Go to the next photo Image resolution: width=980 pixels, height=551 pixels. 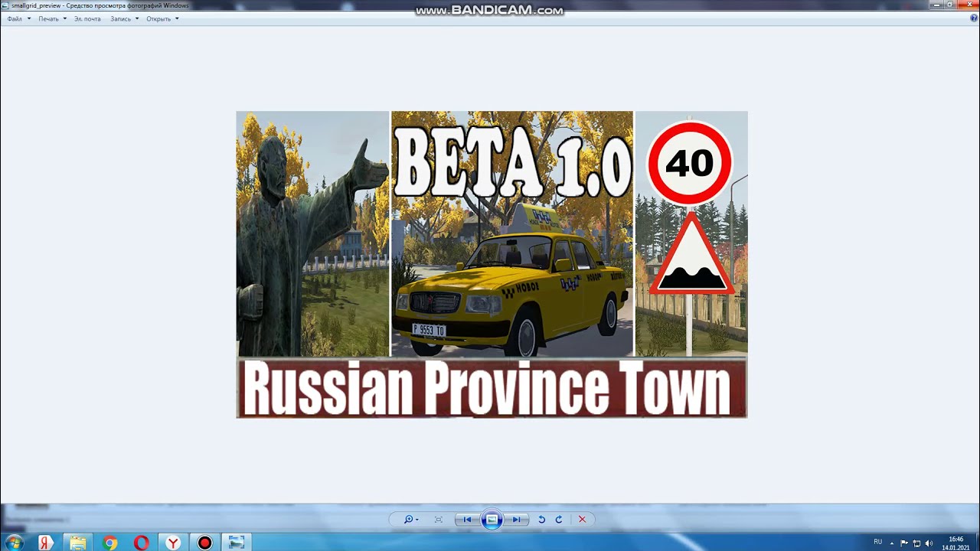point(517,520)
